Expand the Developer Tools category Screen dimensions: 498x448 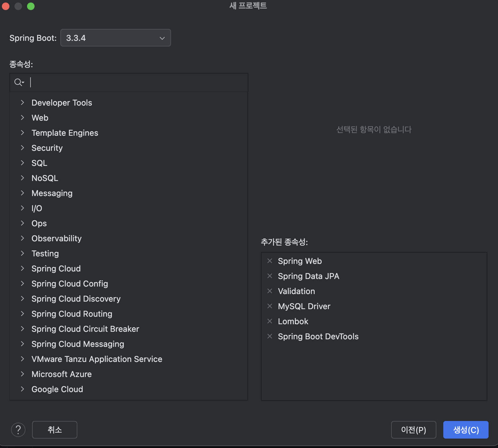(x=22, y=102)
